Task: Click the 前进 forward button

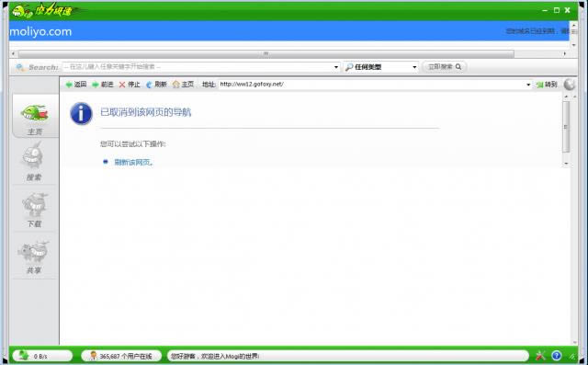Action: click(x=103, y=85)
